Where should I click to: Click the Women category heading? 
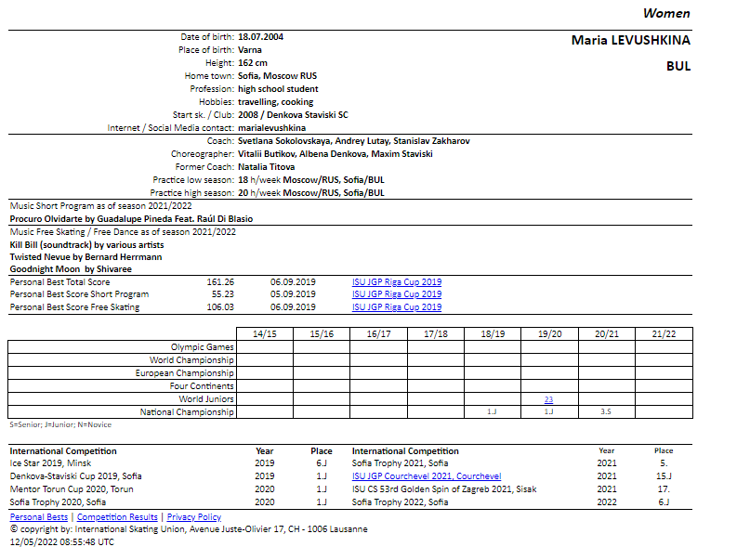[666, 13]
